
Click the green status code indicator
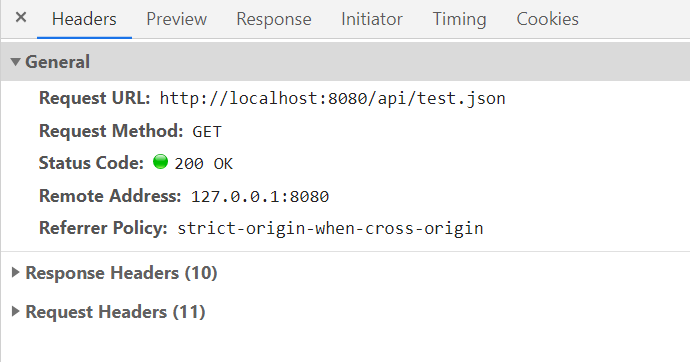point(160,162)
